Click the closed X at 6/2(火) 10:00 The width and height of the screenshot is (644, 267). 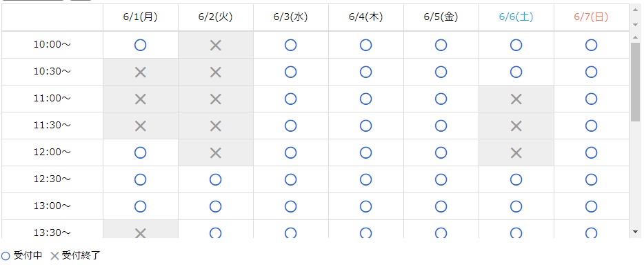216,45
